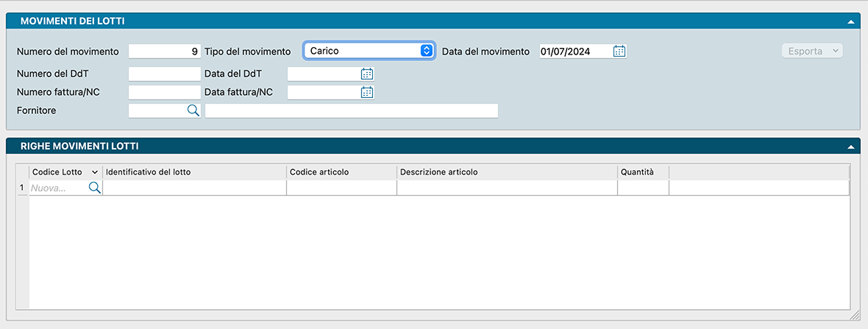Click the Numero del movimento field
The image size is (868, 329).
click(164, 52)
